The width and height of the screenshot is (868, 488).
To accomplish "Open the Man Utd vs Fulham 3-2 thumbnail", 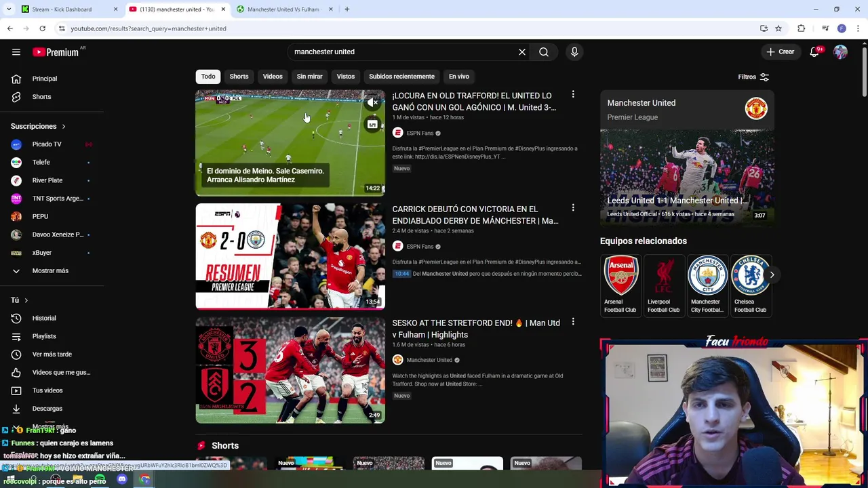I will click(290, 370).
